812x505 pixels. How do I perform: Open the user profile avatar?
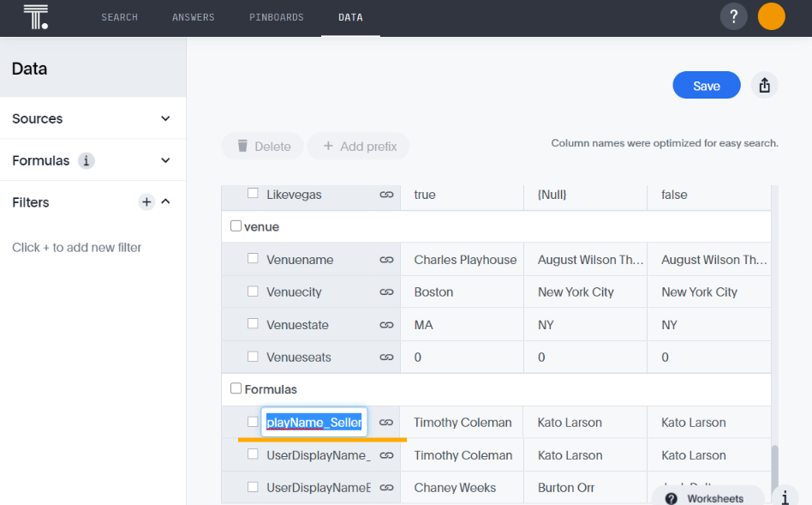click(x=771, y=16)
